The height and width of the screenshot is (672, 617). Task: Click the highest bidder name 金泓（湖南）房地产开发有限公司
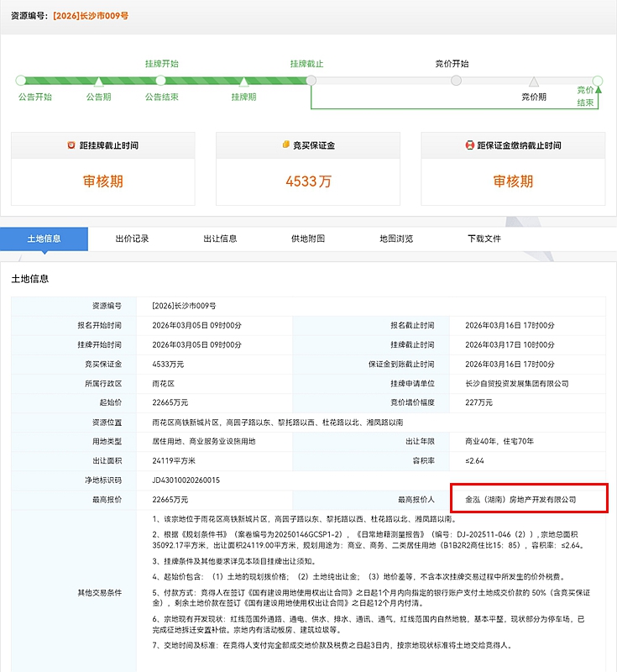point(520,499)
